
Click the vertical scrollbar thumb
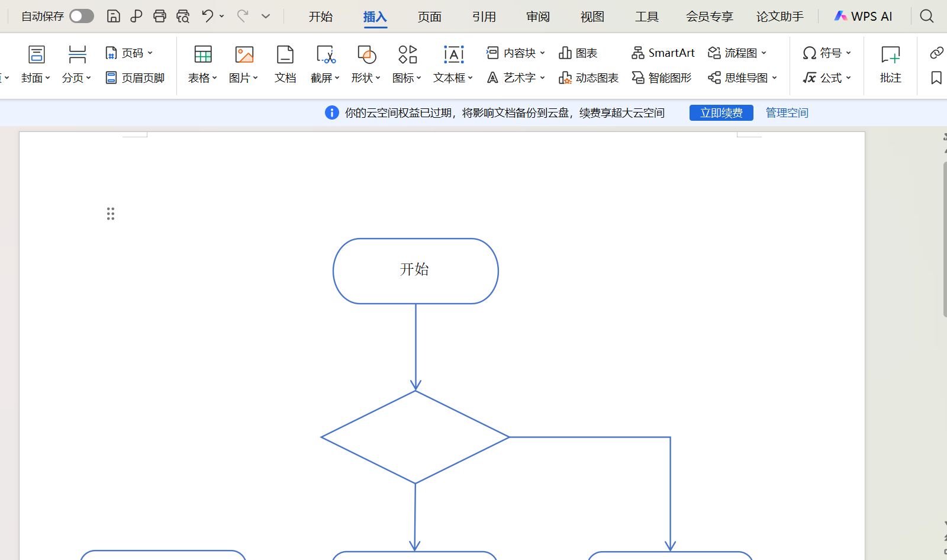945,239
